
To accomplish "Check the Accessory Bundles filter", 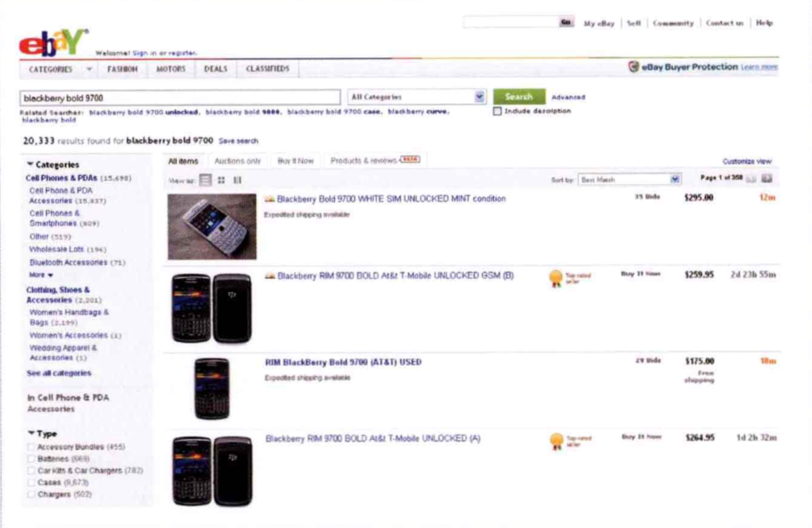I will [x=31, y=447].
